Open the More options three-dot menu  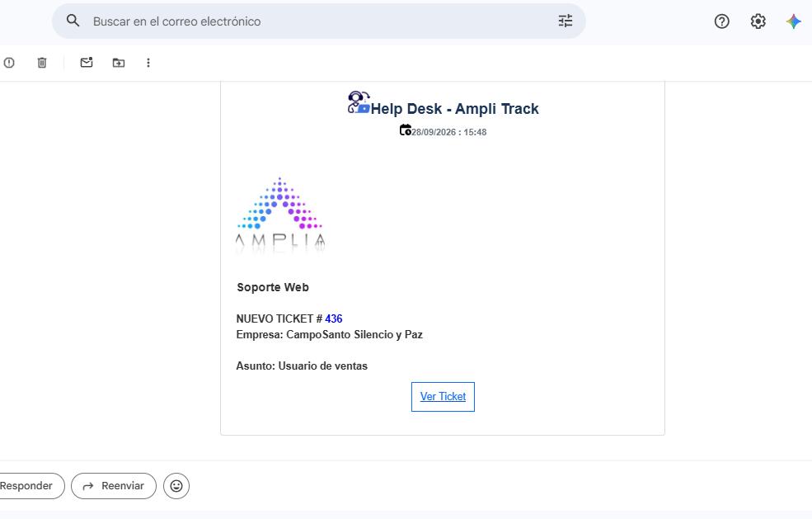[x=148, y=63]
